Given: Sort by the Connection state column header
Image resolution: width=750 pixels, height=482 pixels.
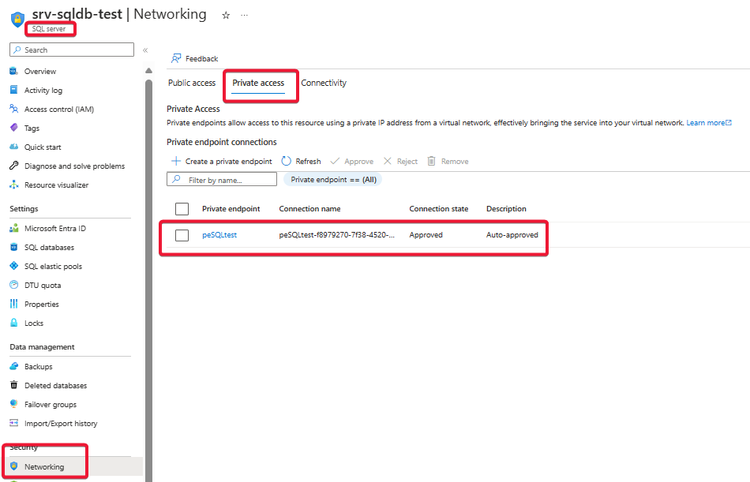Looking at the screenshot, I should click(439, 209).
